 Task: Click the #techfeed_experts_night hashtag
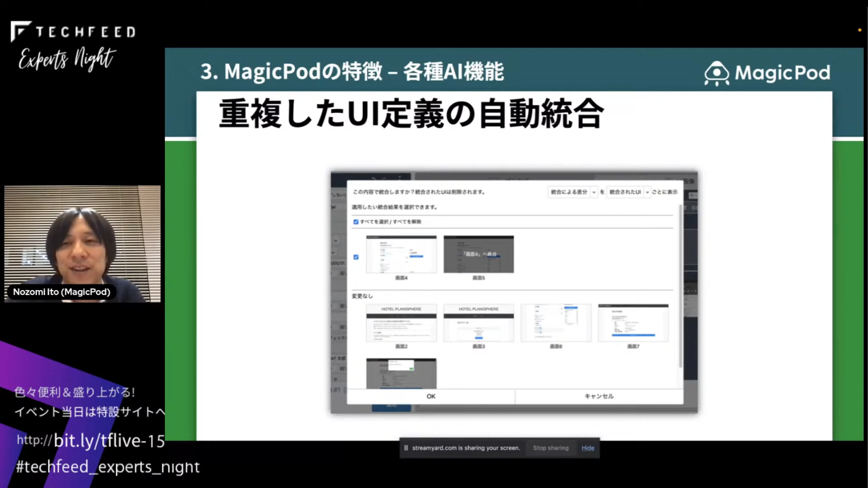point(108,467)
